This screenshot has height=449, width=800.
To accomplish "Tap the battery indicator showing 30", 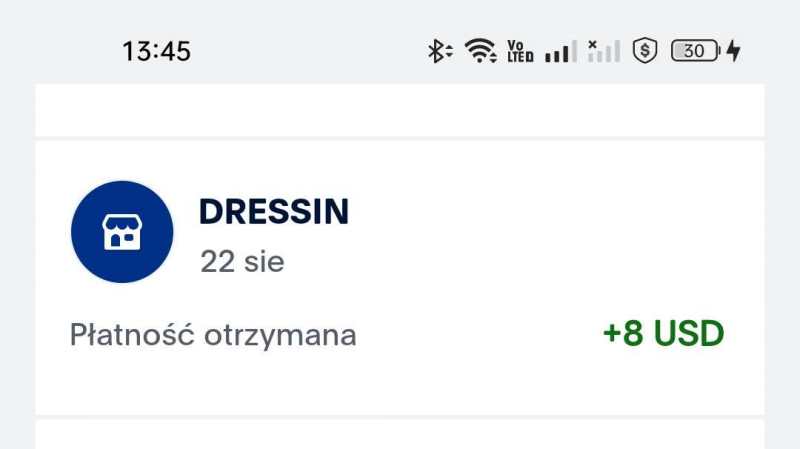I will click(694, 50).
